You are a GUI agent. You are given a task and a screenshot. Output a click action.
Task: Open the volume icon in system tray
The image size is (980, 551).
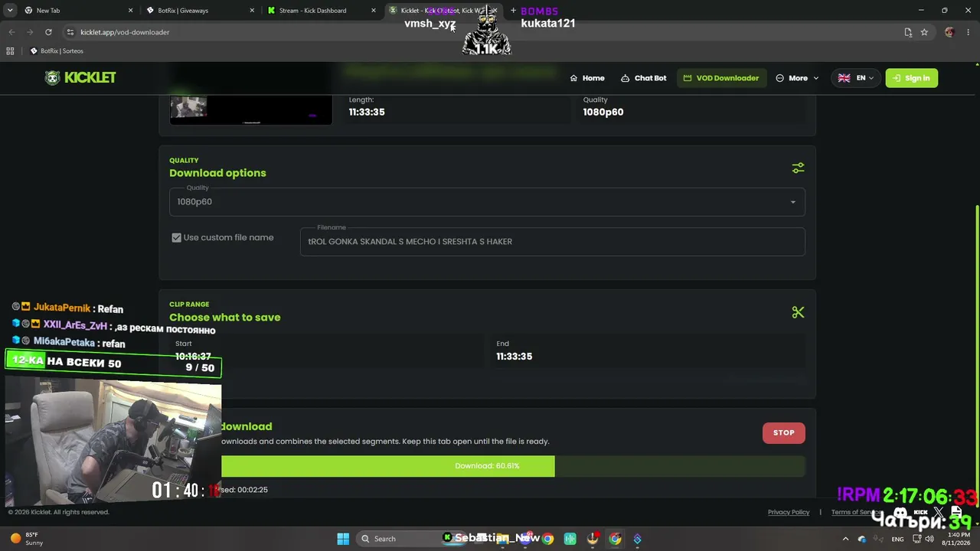[929, 539]
